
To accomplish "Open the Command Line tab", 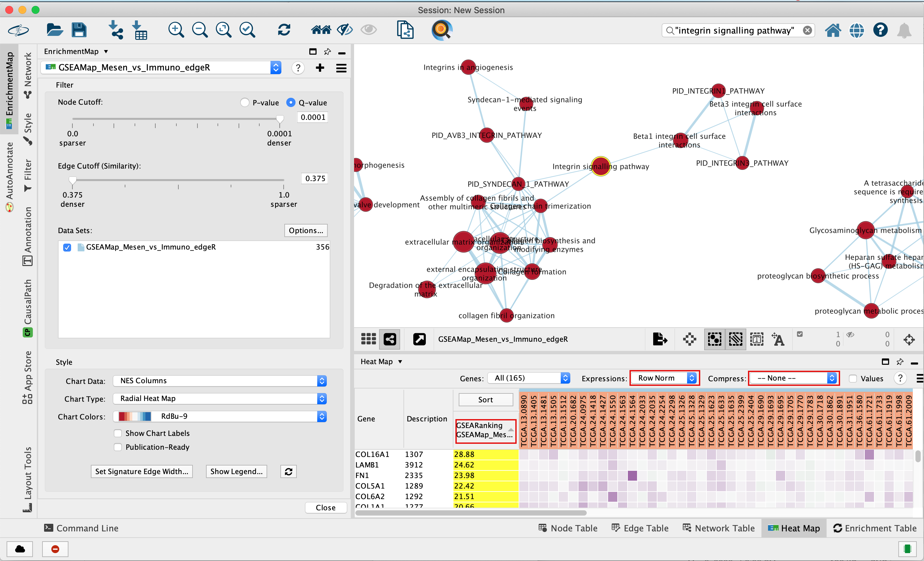I will pyautogui.click(x=81, y=528).
